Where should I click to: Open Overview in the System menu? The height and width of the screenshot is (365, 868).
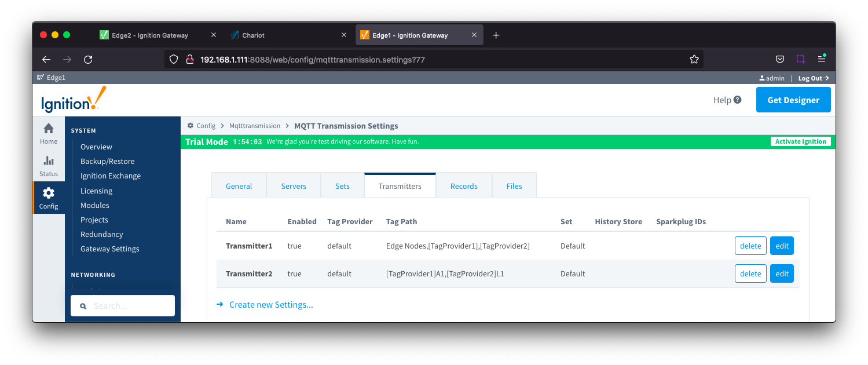[96, 147]
